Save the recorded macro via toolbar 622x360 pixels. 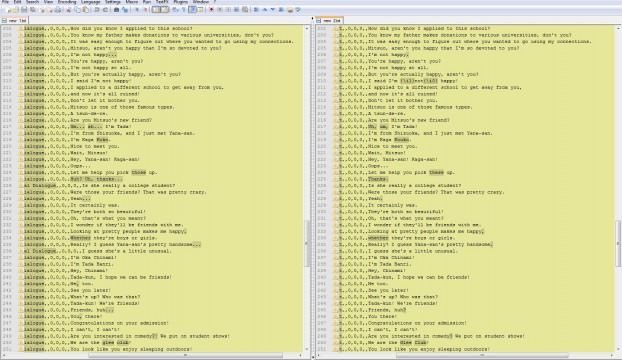(x=245, y=10)
